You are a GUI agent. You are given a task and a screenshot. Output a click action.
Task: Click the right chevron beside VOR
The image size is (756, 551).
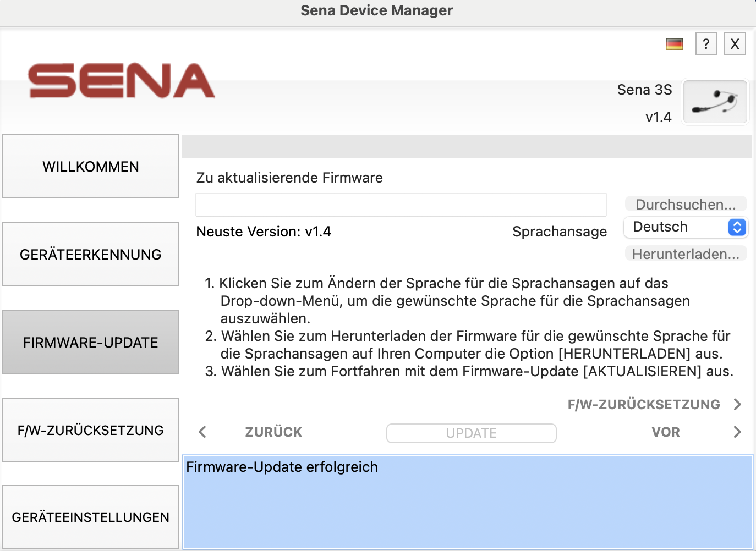pos(737,432)
